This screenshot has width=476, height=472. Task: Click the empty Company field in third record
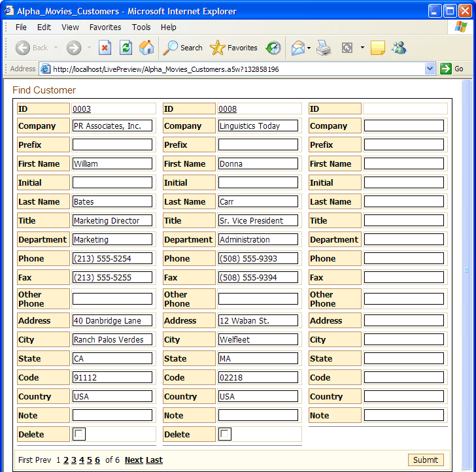(x=404, y=126)
